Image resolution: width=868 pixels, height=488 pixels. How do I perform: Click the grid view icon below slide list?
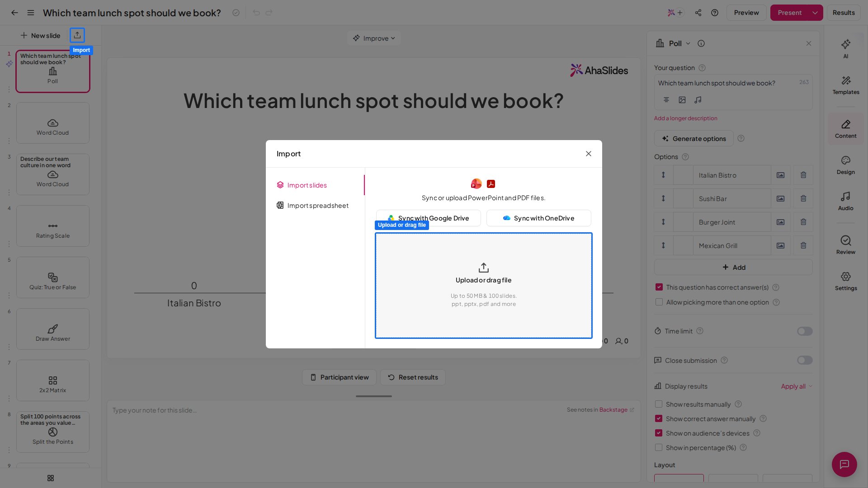click(51, 478)
